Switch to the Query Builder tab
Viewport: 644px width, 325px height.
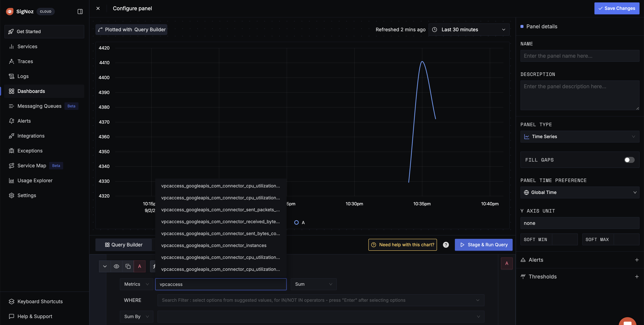(124, 245)
